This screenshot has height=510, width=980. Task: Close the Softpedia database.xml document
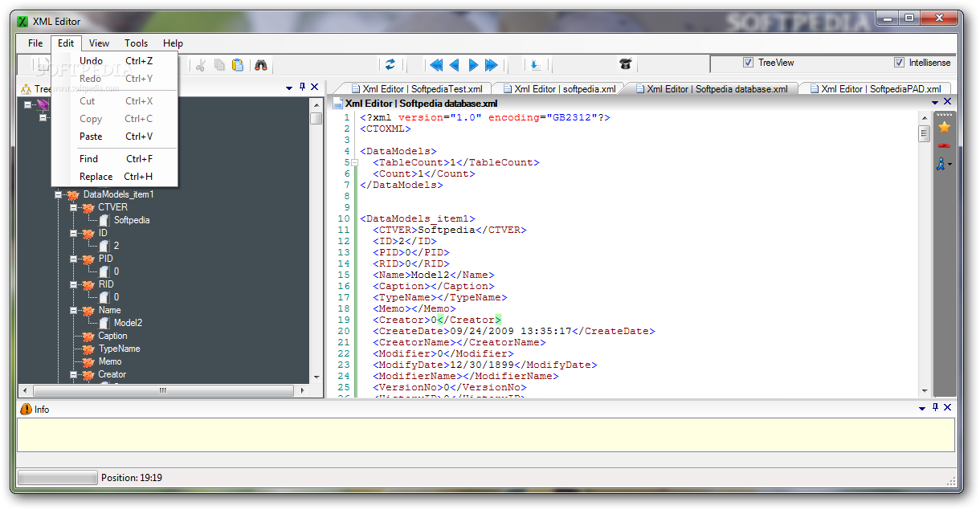click(948, 102)
